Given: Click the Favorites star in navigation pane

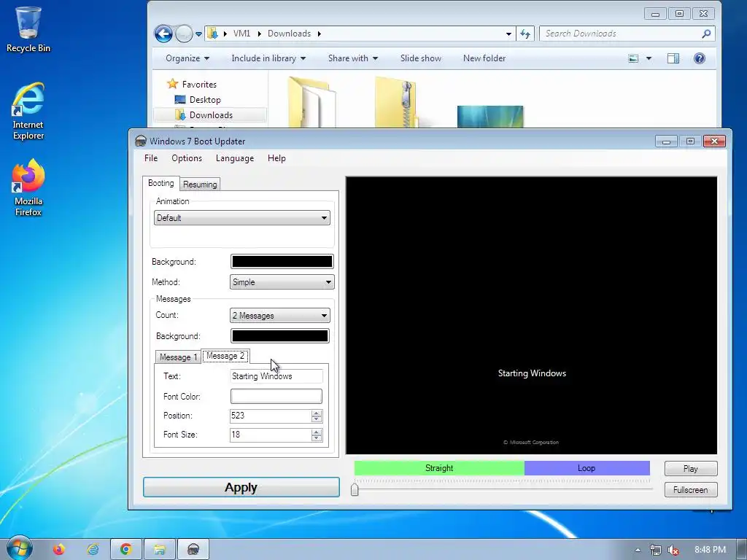Looking at the screenshot, I should tap(172, 85).
